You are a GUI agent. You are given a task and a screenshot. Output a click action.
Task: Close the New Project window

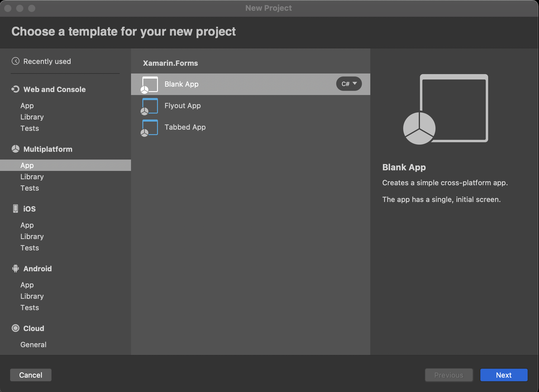point(8,8)
